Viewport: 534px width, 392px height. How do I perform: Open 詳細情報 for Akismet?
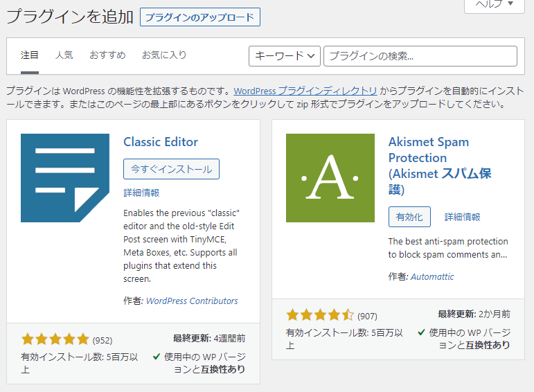[462, 217]
